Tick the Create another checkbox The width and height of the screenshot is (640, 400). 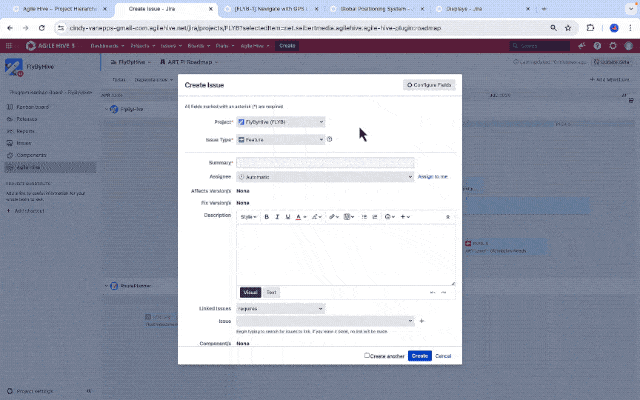tap(367, 356)
